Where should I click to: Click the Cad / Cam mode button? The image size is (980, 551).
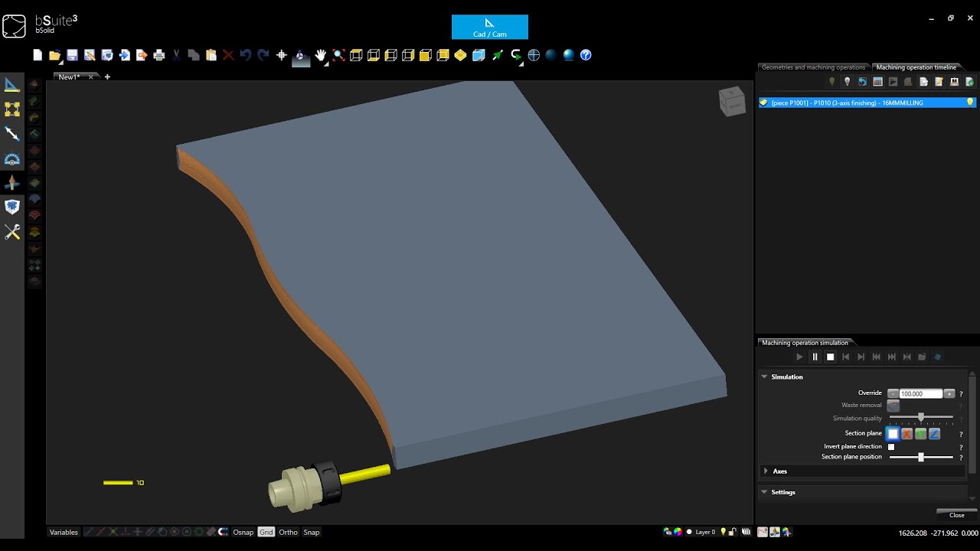(x=490, y=27)
